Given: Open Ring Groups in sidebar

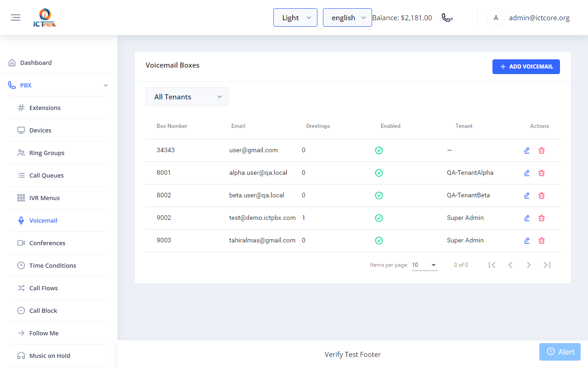Looking at the screenshot, I should [x=59, y=153].
